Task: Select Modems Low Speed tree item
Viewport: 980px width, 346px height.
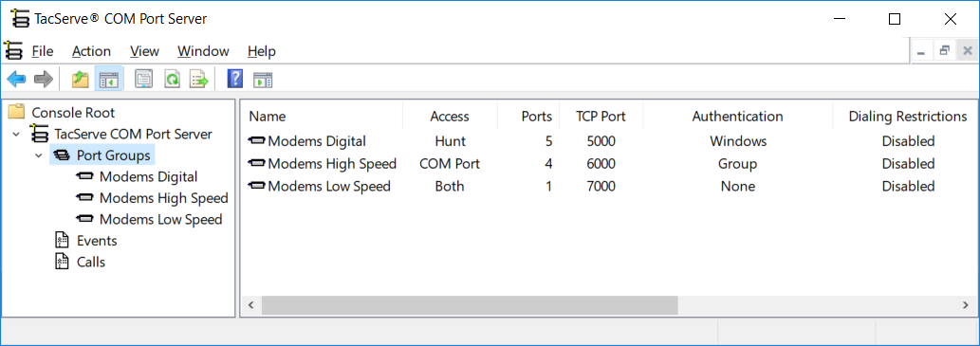Action: 160,219
